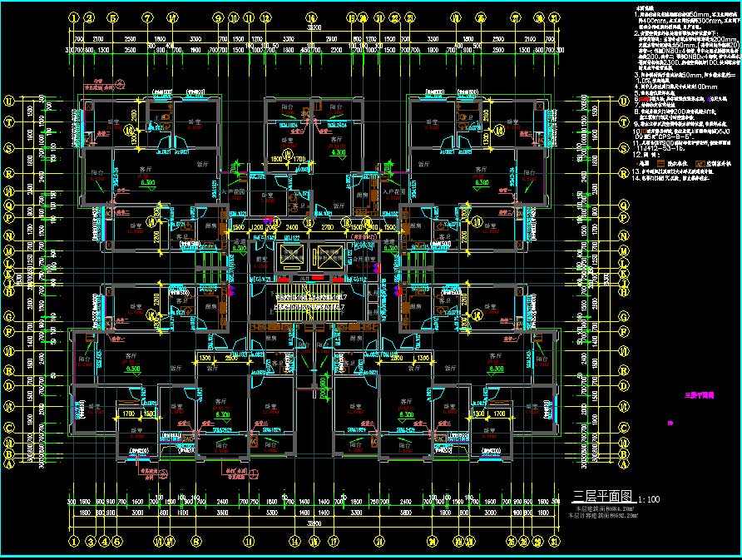Click the brown lined legend box under 图例
Screen dimensions: 742x560
point(661,163)
